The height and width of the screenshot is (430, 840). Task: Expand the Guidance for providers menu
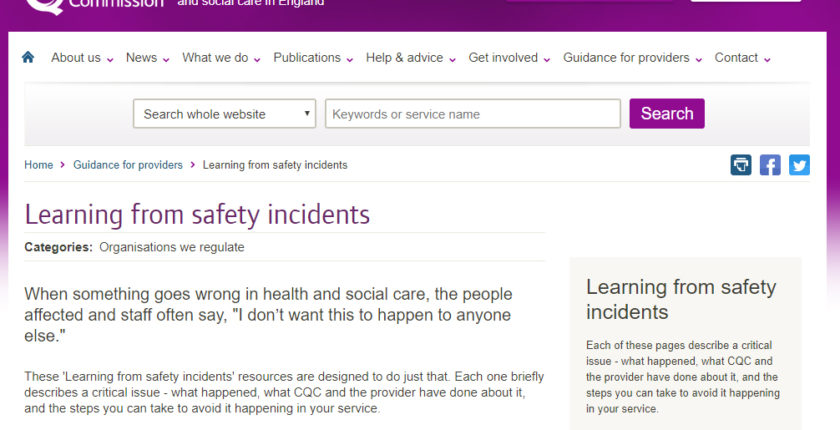coord(626,58)
